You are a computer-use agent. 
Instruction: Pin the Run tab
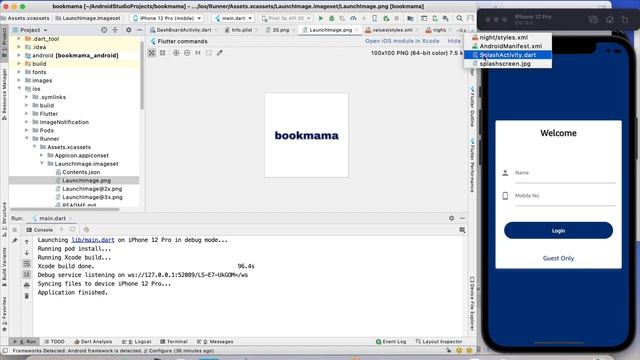coord(15,241)
